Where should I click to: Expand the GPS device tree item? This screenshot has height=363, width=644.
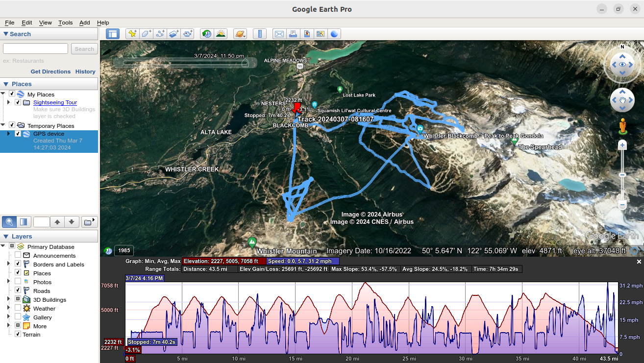pos(8,134)
